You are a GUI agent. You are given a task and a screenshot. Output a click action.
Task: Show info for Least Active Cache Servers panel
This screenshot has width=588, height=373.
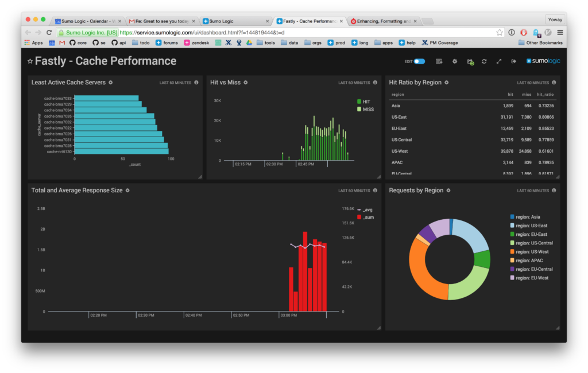196,83
